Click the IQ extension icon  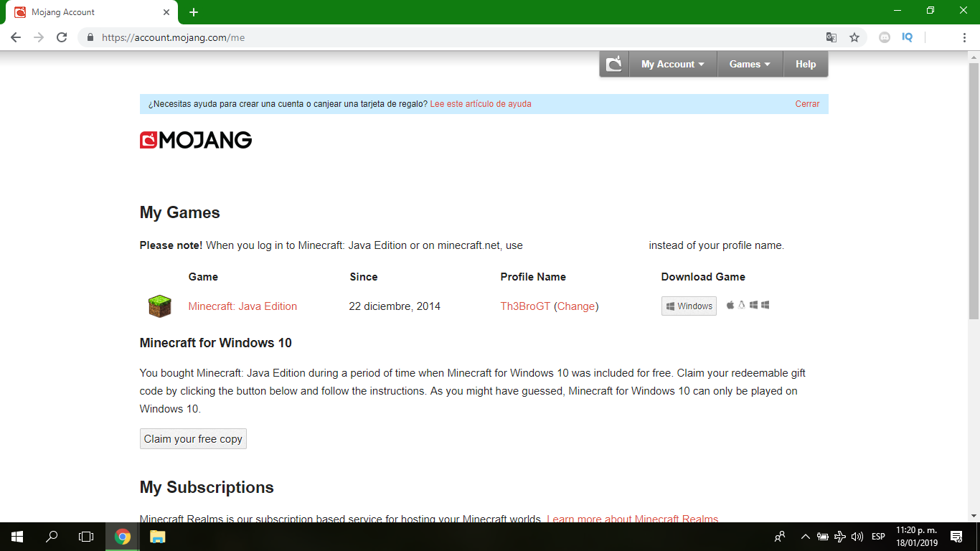[x=908, y=37]
